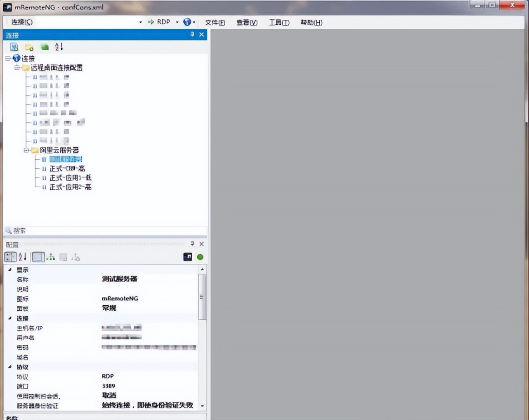Click the green status circle in the config toolbar
529x420 pixels.
(200, 257)
